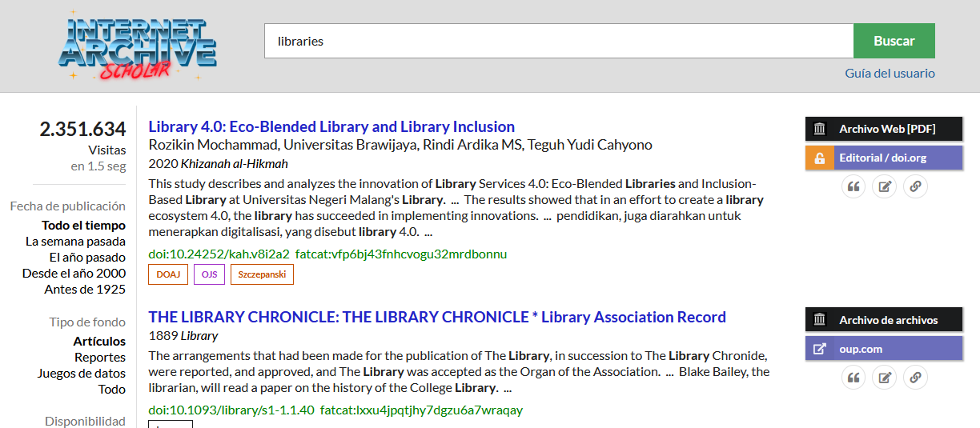Focus the search field containing libraries

559,41
